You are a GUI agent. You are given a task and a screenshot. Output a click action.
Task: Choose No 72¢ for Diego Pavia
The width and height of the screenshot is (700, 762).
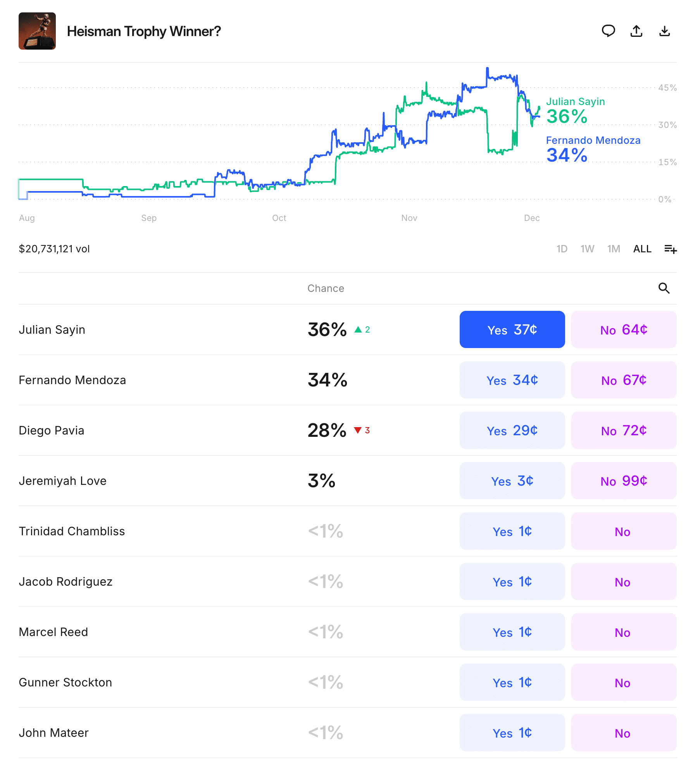(x=624, y=430)
